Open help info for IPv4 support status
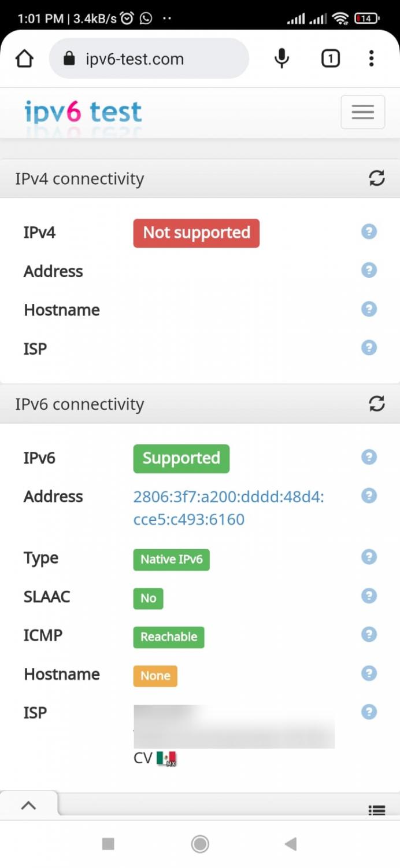 coord(369,232)
